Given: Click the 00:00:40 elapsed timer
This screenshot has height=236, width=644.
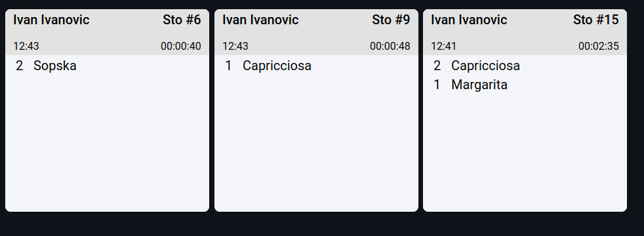Looking at the screenshot, I should tap(181, 47).
